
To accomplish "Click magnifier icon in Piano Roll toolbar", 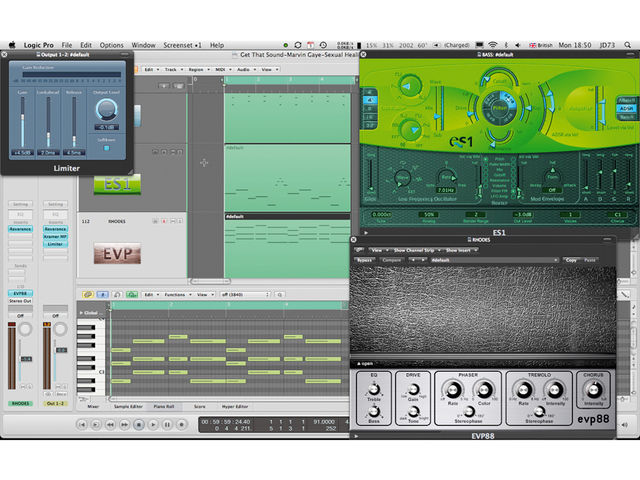I will click(x=280, y=294).
